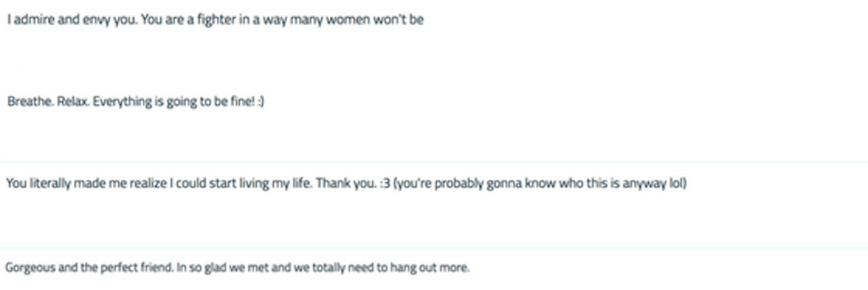Click 'I admire' at start of first message
The height and width of the screenshot is (290, 868).
coord(26,20)
